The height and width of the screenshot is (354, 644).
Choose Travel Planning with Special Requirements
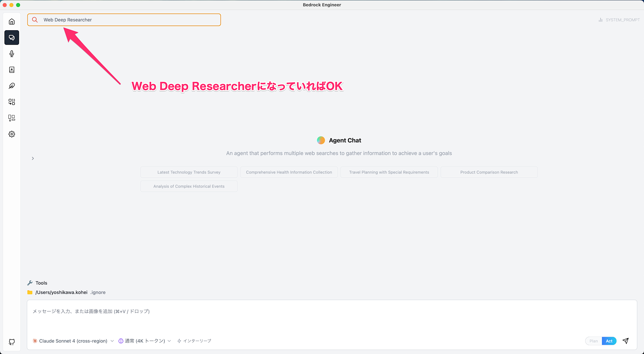point(389,172)
